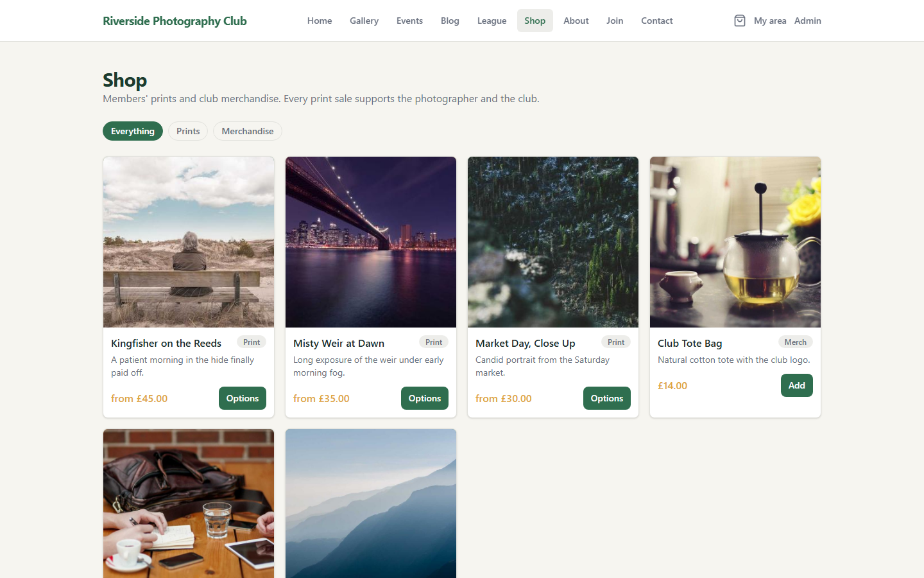Image resolution: width=924 pixels, height=578 pixels.
Task: Open the Admin link
Action: [808, 21]
